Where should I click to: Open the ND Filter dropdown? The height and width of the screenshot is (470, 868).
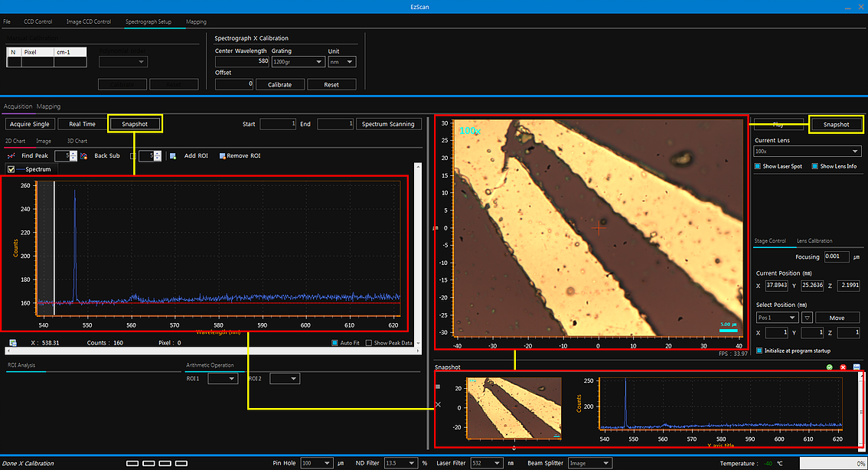coord(401,463)
